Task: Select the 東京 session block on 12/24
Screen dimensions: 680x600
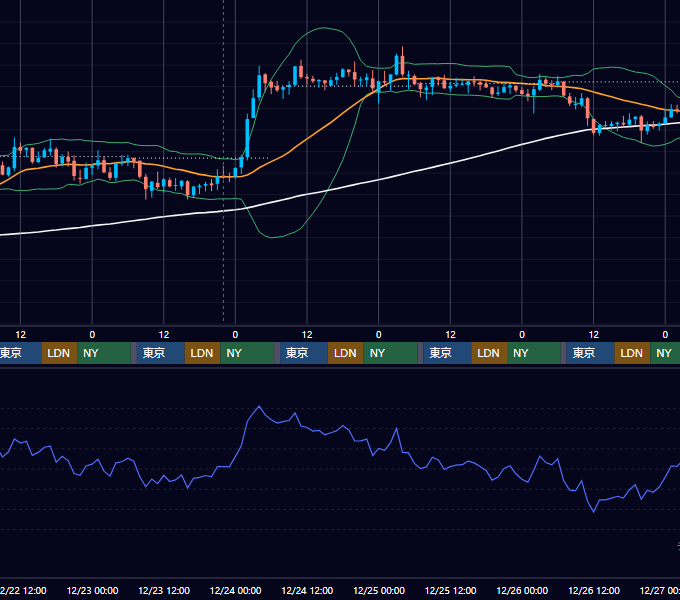Action: point(304,353)
